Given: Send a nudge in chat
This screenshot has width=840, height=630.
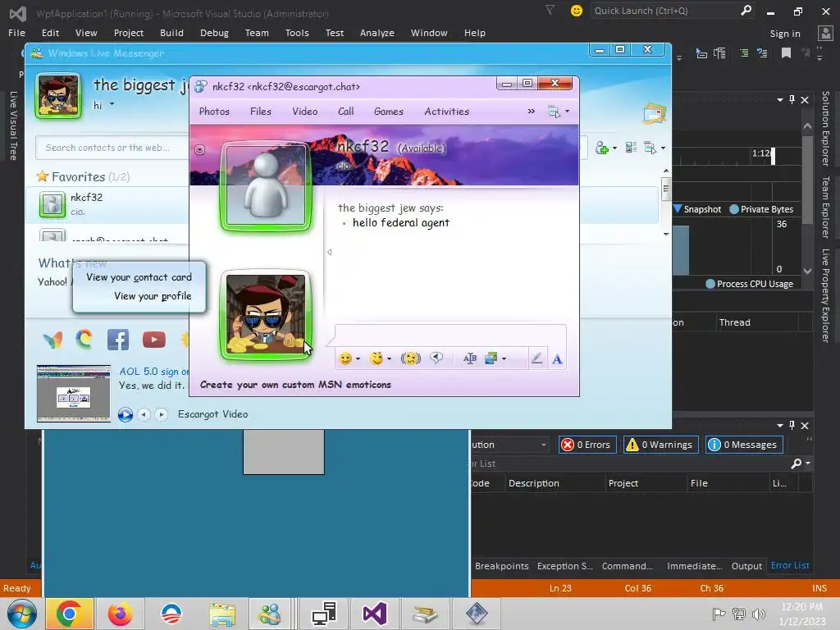Looking at the screenshot, I should 411,358.
